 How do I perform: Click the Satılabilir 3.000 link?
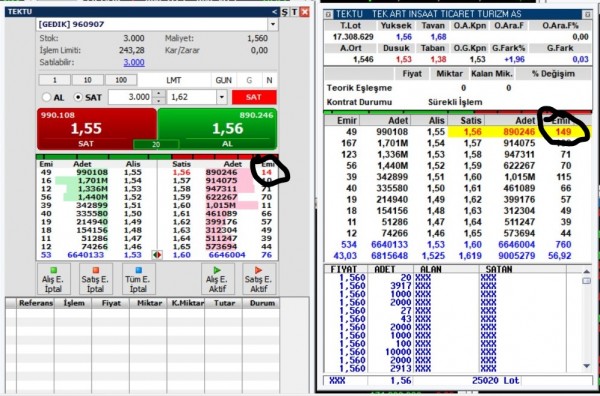pos(134,62)
